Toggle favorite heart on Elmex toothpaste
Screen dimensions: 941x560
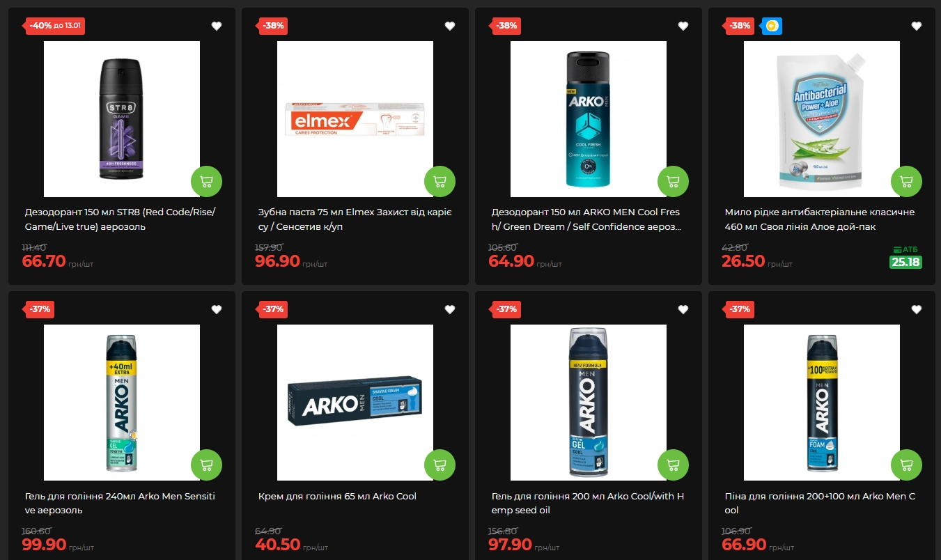click(x=450, y=26)
